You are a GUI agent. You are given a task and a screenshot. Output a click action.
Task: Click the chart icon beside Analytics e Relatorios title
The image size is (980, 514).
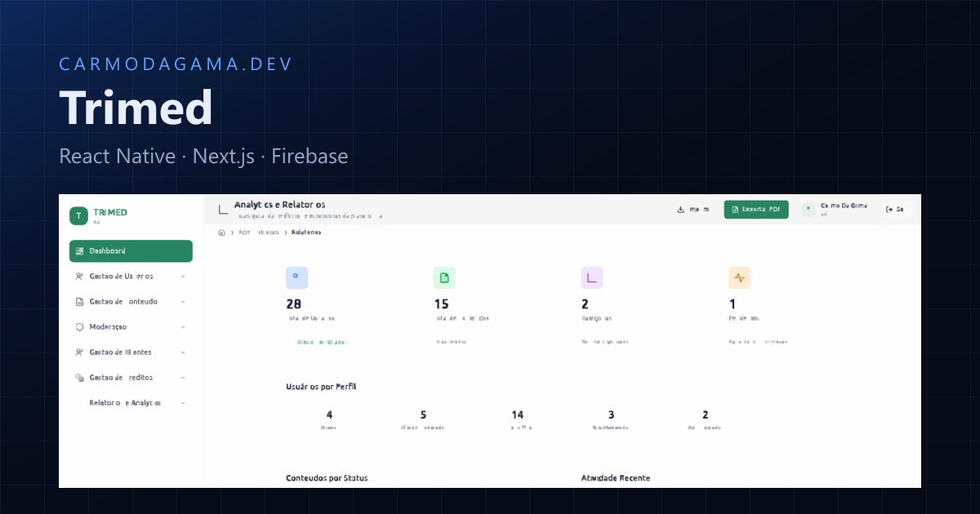point(223,209)
